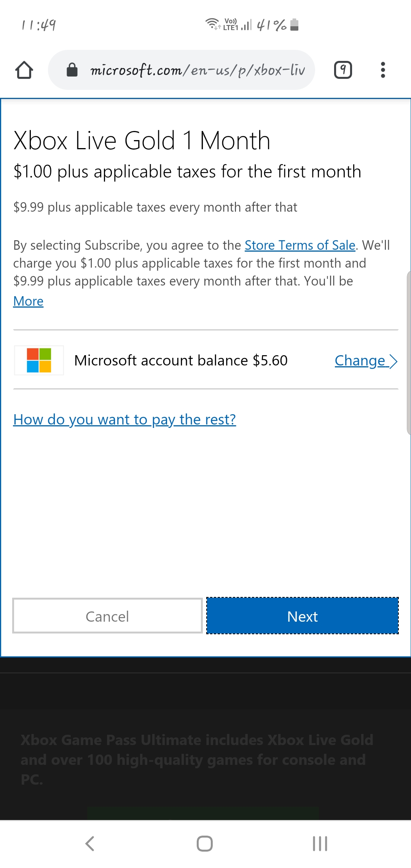Cancel the Xbox Live Gold purchase
The width and height of the screenshot is (411, 868).
(107, 616)
